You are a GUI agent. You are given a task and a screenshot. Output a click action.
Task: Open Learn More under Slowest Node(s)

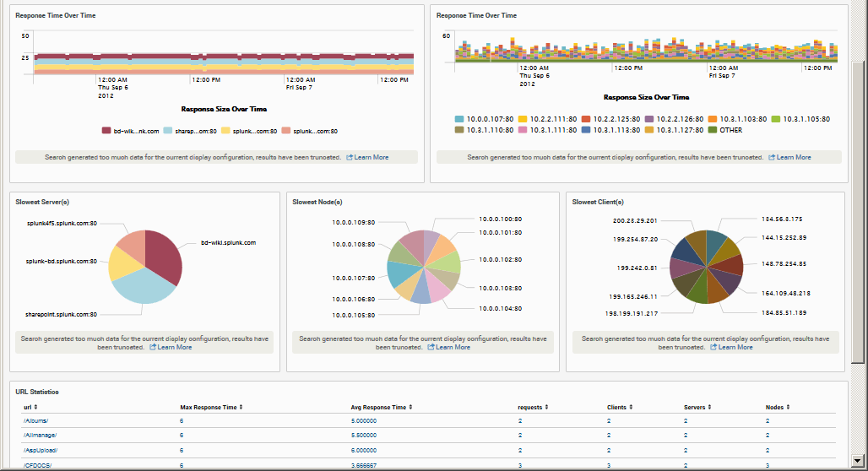[449, 347]
